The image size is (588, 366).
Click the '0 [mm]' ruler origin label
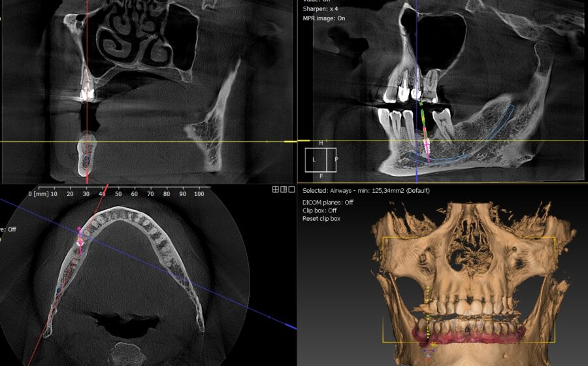(38, 194)
